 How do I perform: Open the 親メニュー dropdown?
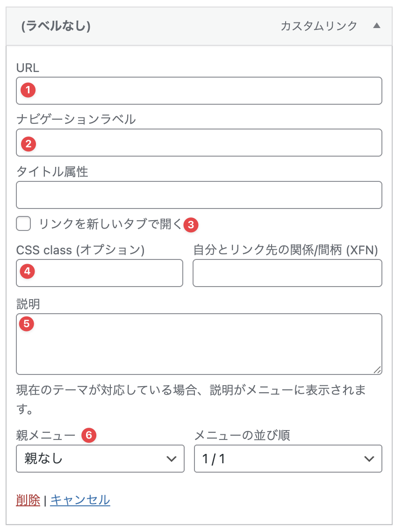click(x=100, y=459)
